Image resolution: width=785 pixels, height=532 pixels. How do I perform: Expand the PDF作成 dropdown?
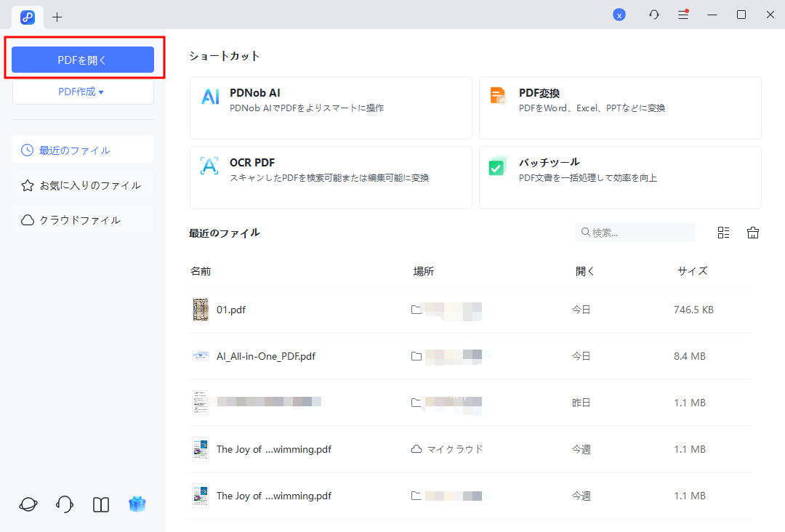(82, 92)
